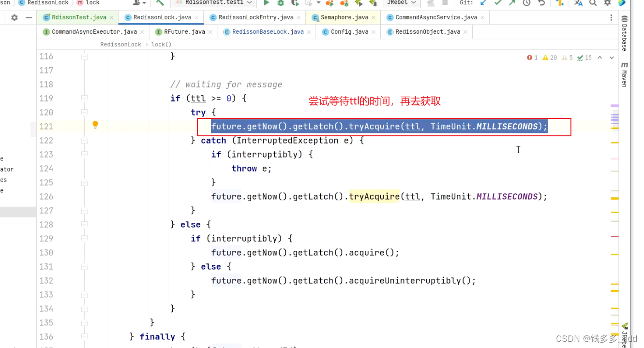Open the translate icon in toolbar
Screen dimensions: 644x348
tap(579, 3)
